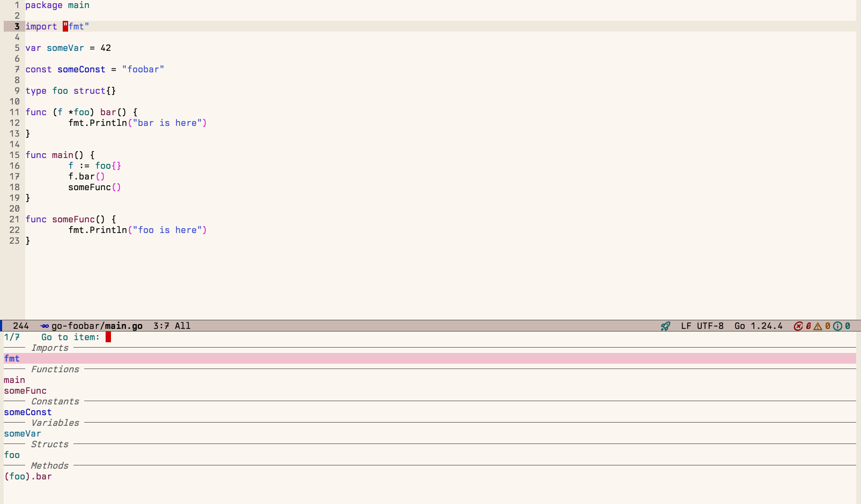Click line number 23 in the gutter

(14, 240)
